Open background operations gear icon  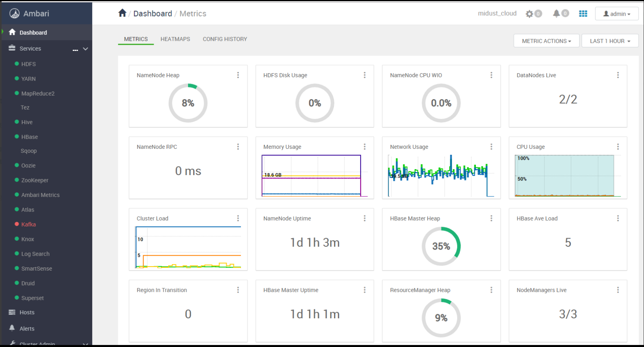pos(529,14)
